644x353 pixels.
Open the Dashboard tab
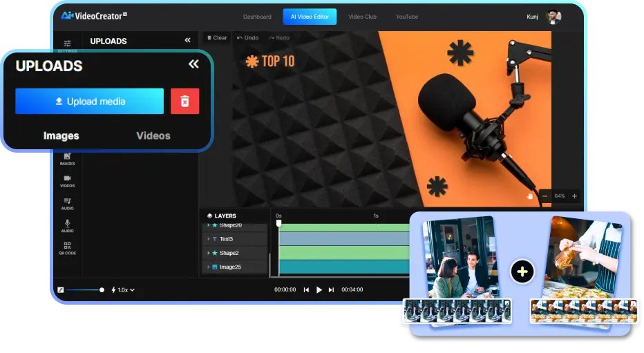point(257,17)
